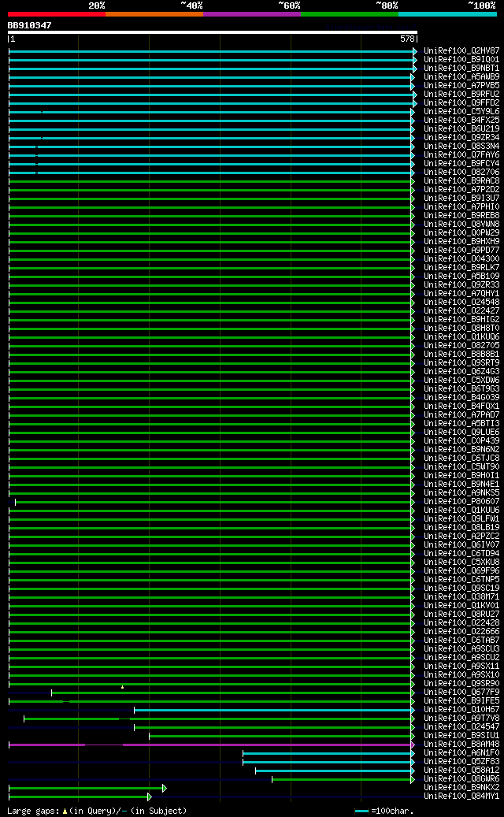Open hit UniRef100_B9NBT1

pos(461,69)
